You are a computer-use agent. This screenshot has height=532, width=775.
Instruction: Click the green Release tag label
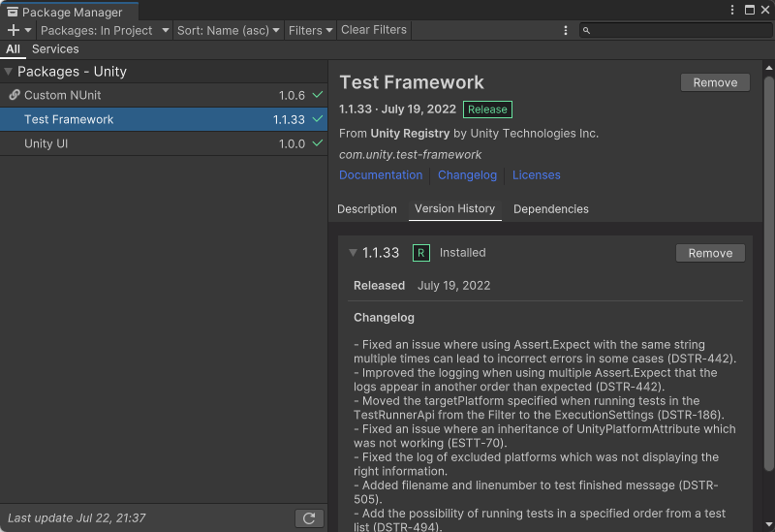click(487, 110)
